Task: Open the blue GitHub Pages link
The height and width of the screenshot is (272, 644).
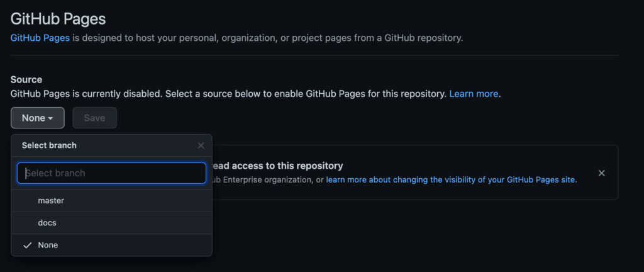Action: point(40,38)
